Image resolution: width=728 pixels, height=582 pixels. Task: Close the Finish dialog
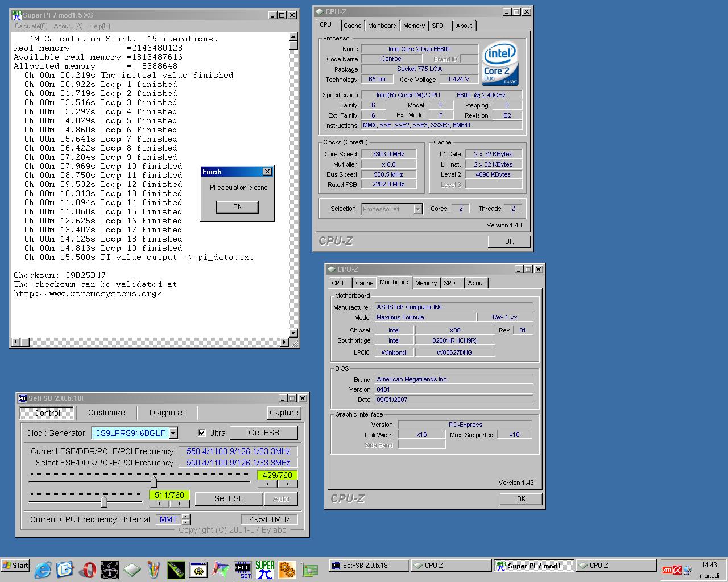click(x=267, y=172)
